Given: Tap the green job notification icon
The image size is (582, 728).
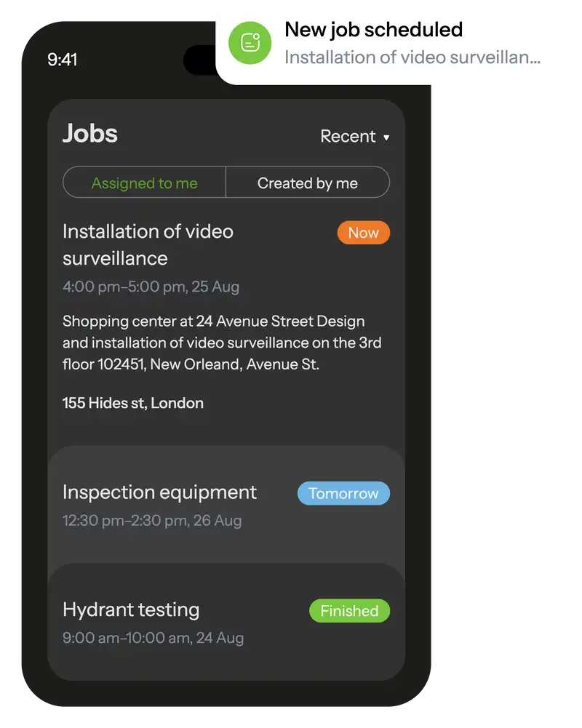Looking at the screenshot, I should (250, 43).
